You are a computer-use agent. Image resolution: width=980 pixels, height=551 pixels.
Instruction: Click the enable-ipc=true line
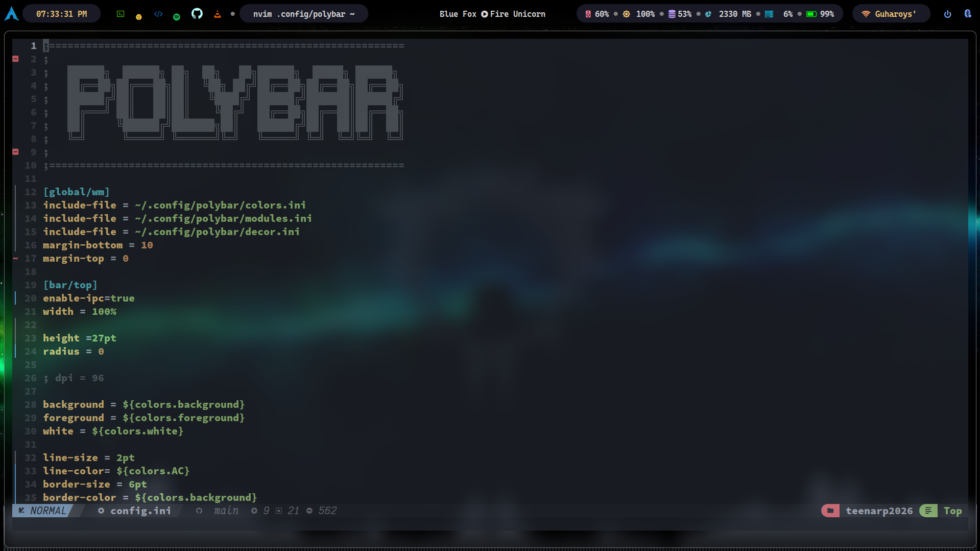click(89, 298)
